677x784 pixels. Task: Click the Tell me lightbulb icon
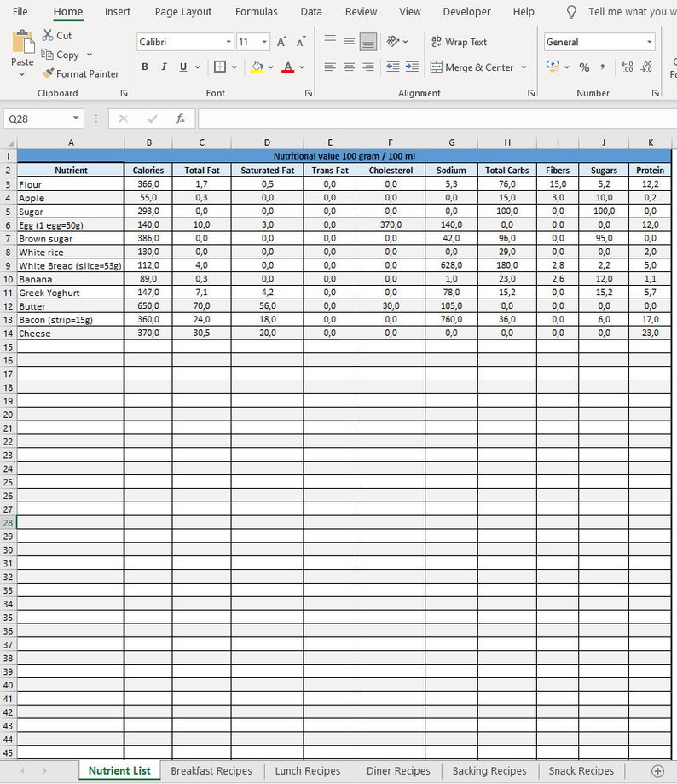pyautogui.click(x=571, y=12)
